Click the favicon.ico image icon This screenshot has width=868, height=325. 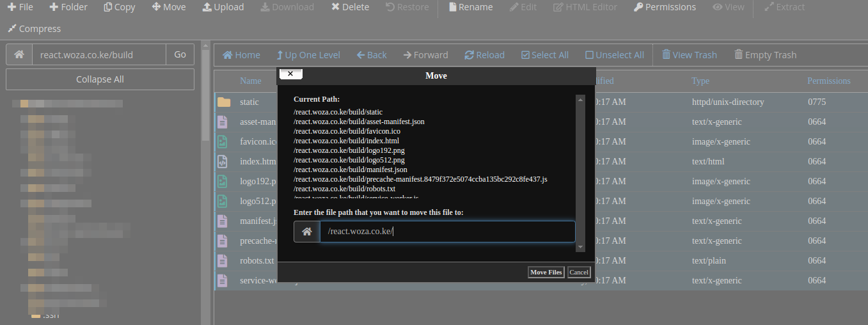pyautogui.click(x=223, y=141)
